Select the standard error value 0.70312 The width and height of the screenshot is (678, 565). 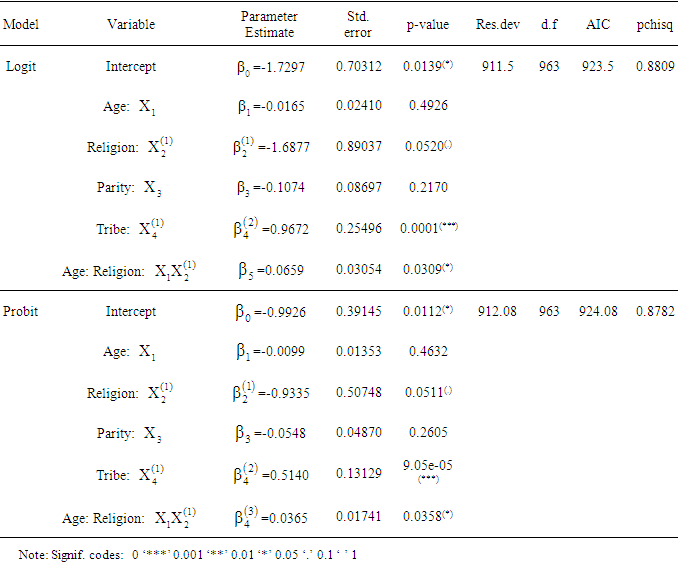[357, 67]
